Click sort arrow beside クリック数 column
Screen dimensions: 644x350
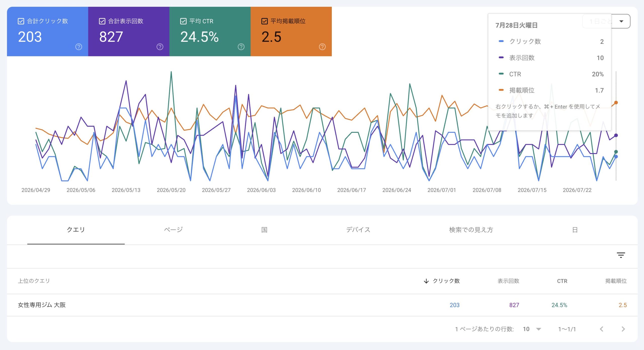click(x=426, y=281)
